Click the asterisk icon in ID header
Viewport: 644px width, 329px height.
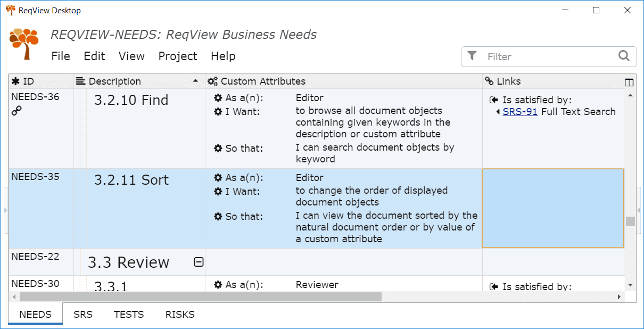(15, 81)
